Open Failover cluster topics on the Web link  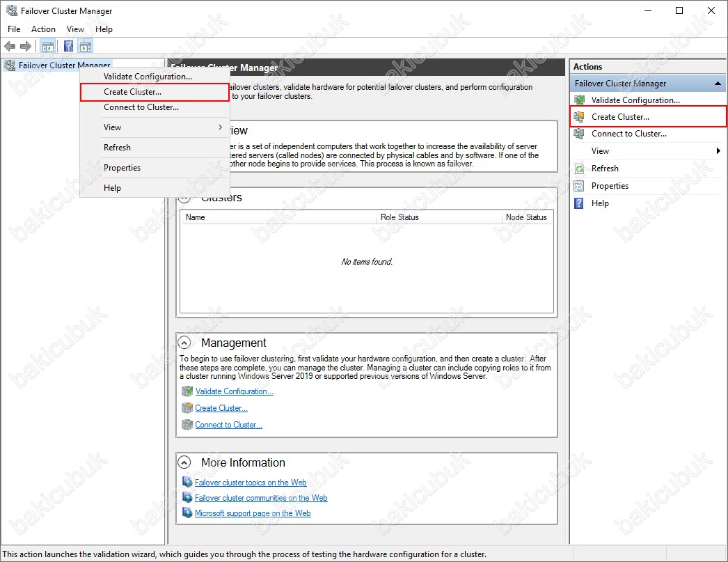(251, 482)
